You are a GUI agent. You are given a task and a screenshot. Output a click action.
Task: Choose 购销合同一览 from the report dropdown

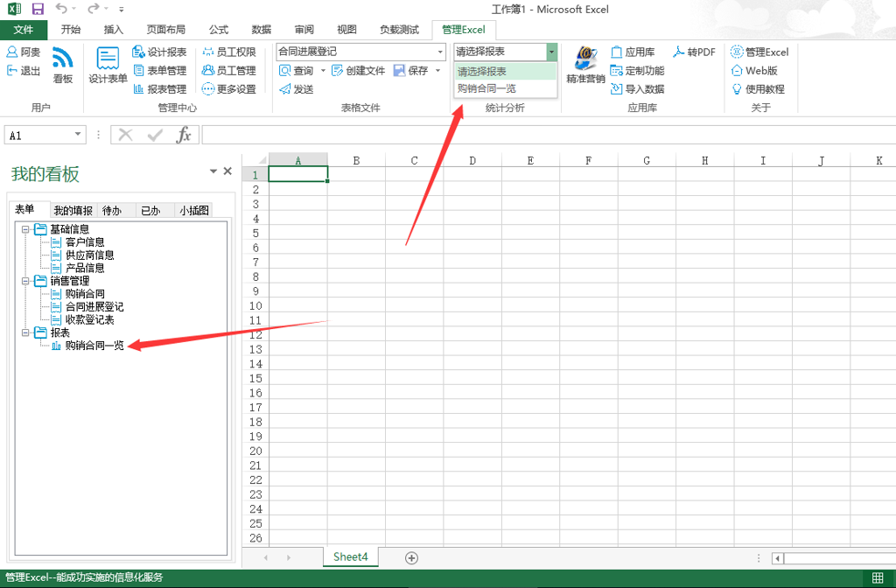coord(505,88)
